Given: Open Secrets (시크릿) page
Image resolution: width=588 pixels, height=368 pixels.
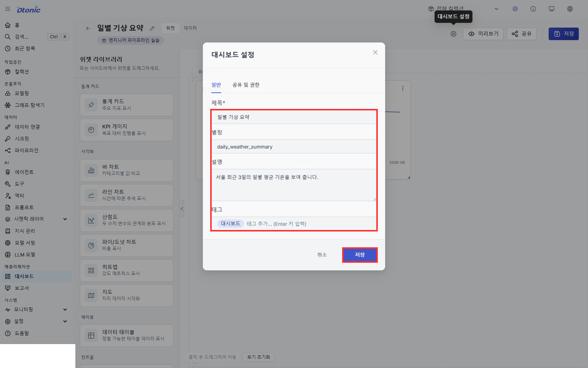Looking at the screenshot, I should (x=37, y=139).
